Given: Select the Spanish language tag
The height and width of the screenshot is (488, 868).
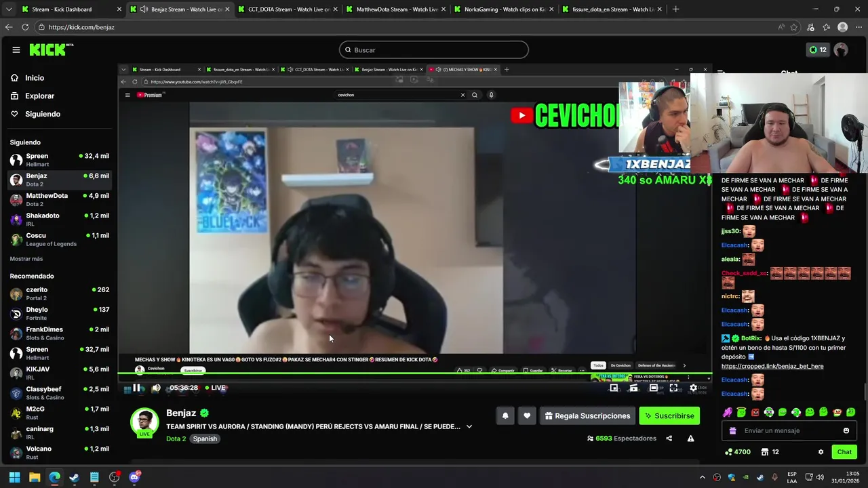Looking at the screenshot, I should pos(205,439).
